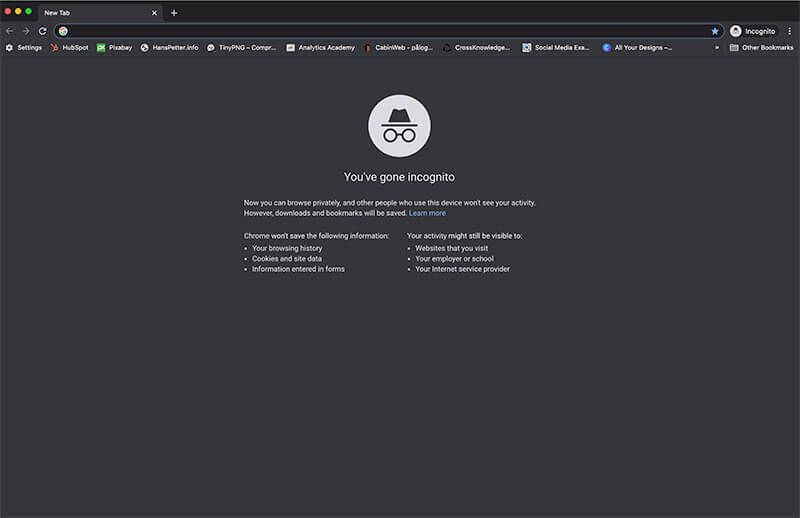Open the Analytics Academy bookmark
This screenshot has height=518, width=800.
(320, 47)
